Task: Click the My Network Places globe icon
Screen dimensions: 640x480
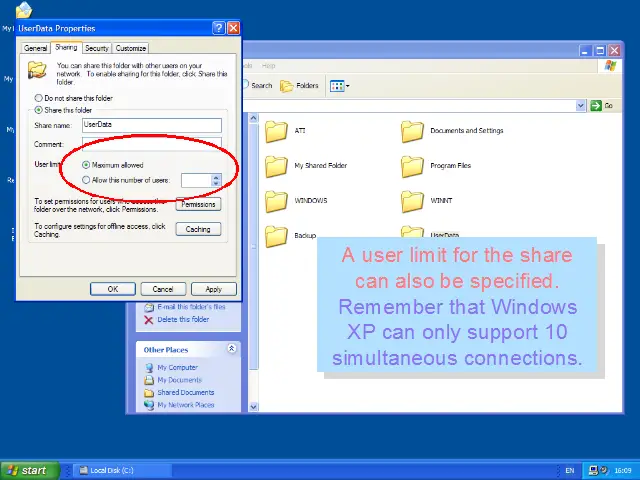Action: [x=149, y=405]
